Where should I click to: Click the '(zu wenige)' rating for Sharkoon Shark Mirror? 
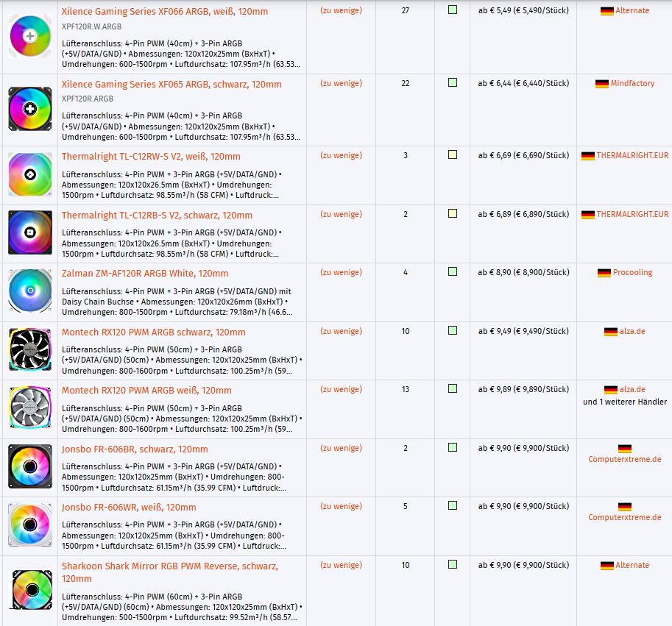click(x=341, y=566)
